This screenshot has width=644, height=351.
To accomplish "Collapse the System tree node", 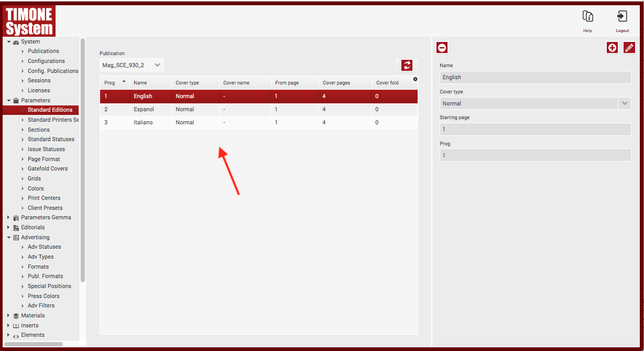I will tap(9, 41).
